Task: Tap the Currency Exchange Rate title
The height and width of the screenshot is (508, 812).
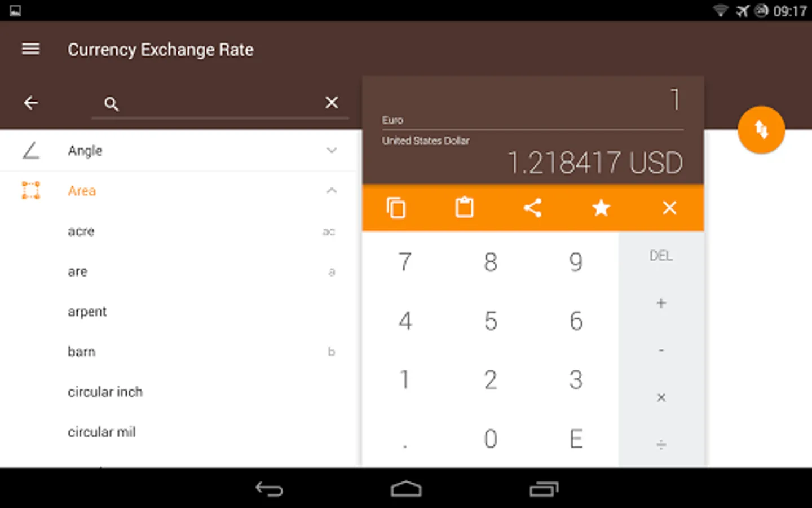Action: click(161, 50)
